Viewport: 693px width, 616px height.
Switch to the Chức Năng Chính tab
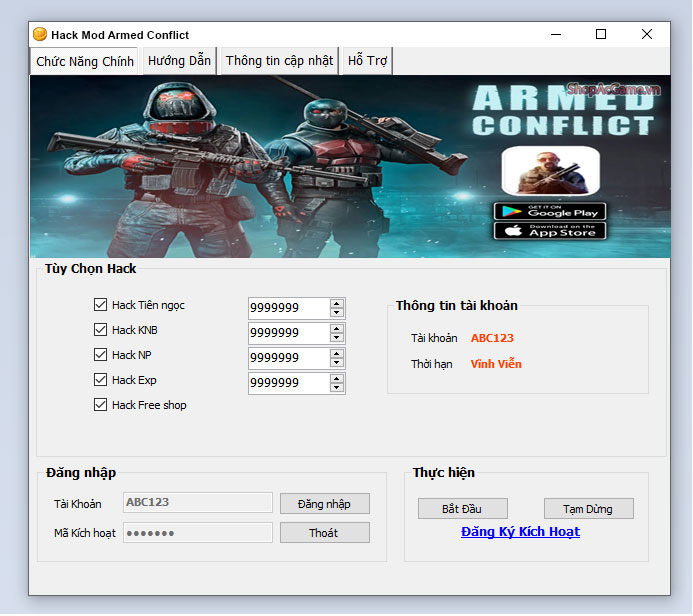tap(84, 61)
